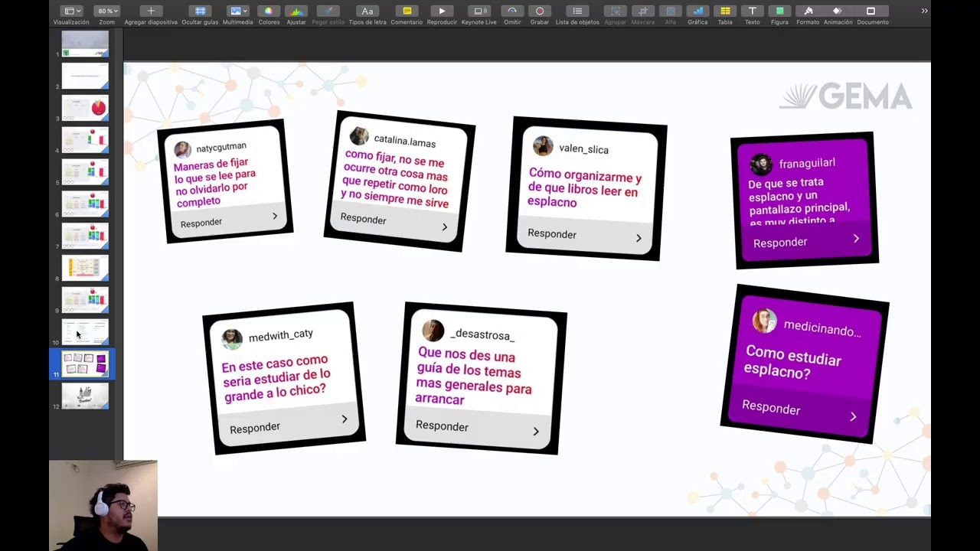Image resolution: width=980 pixels, height=551 pixels.
Task: Click valen_slica profile avatar
Action: pos(543,146)
